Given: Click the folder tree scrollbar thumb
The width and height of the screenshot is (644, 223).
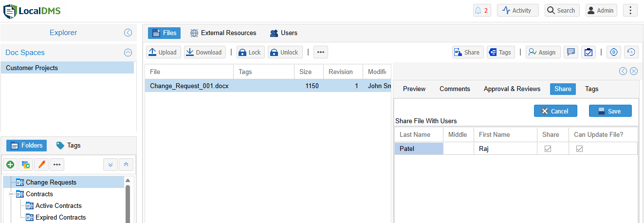Looking at the screenshot, I should tap(128, 204).
